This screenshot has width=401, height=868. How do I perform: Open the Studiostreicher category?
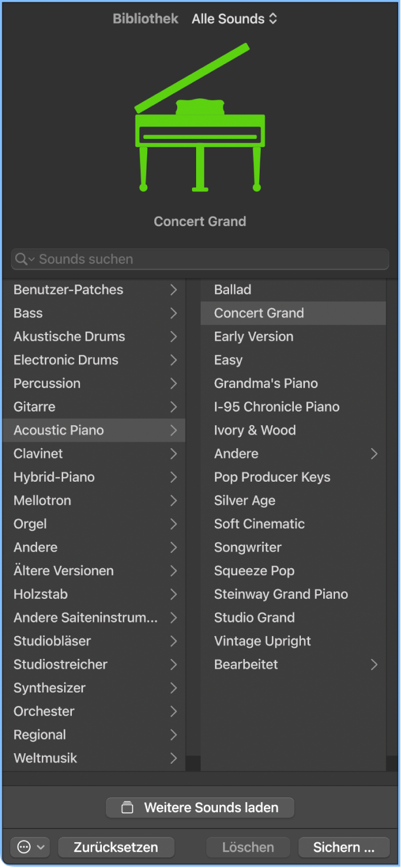click(x=94, y=664)
